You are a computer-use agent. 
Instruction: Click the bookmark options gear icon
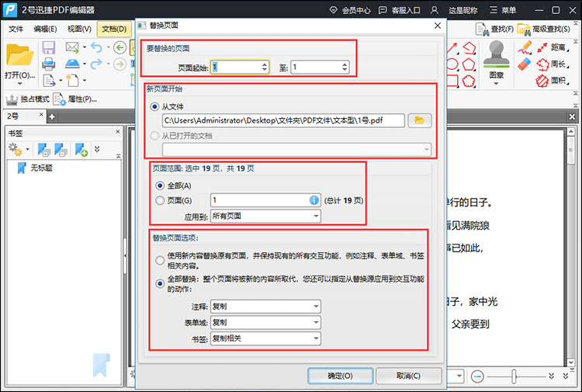tap(16, 149)
